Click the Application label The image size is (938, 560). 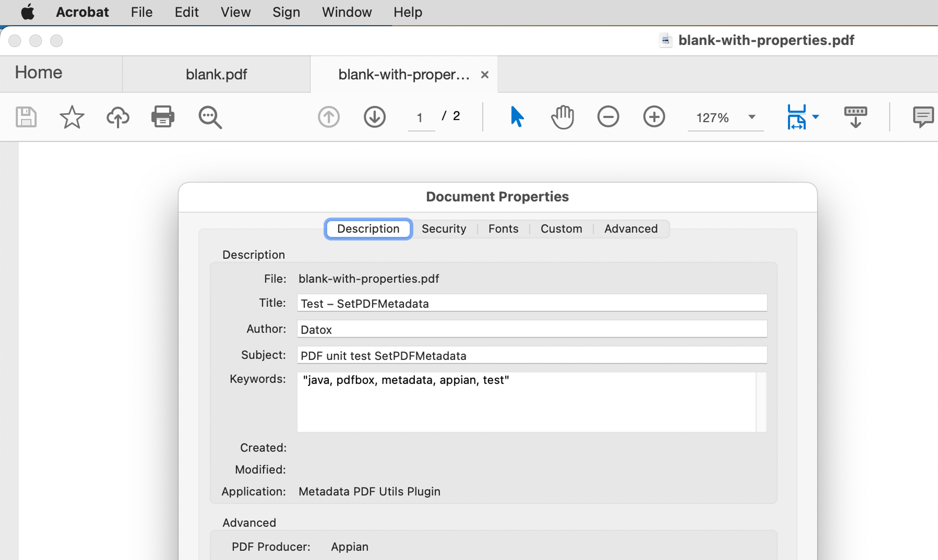coord(254,492)
